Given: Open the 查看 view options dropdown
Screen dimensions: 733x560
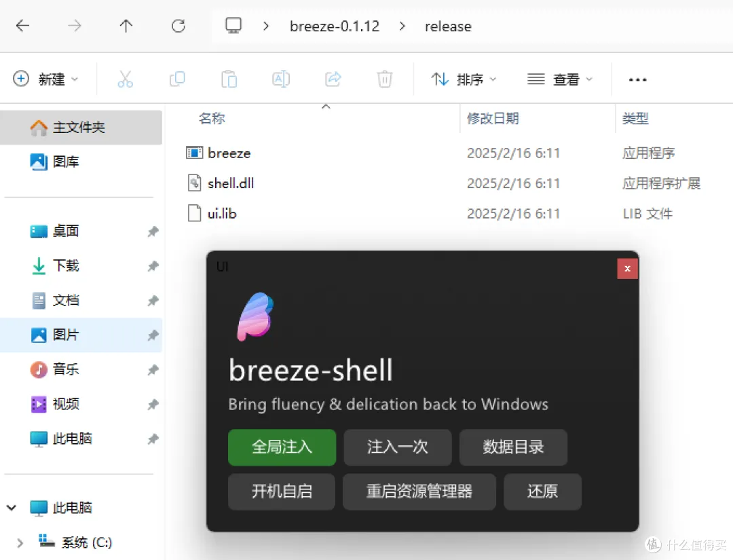Looking at the screenshot, I should pyautogui.click(x=559, y=79).
